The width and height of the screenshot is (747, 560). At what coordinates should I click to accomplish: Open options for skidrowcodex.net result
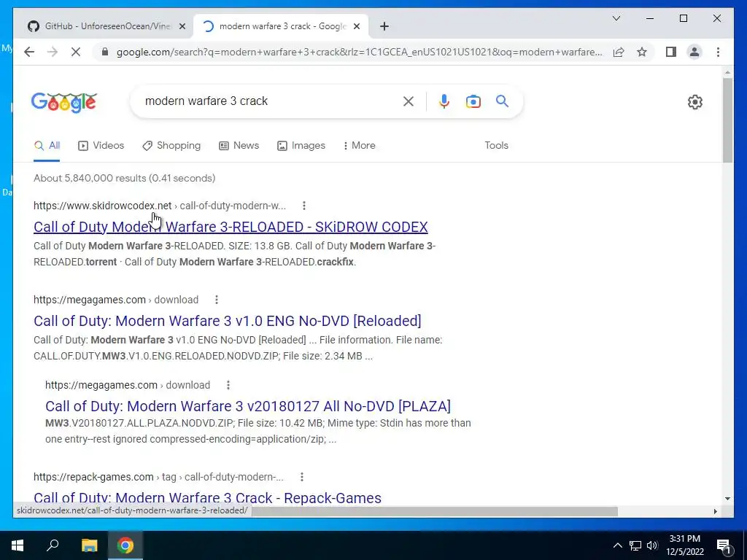tap(304, 205)
